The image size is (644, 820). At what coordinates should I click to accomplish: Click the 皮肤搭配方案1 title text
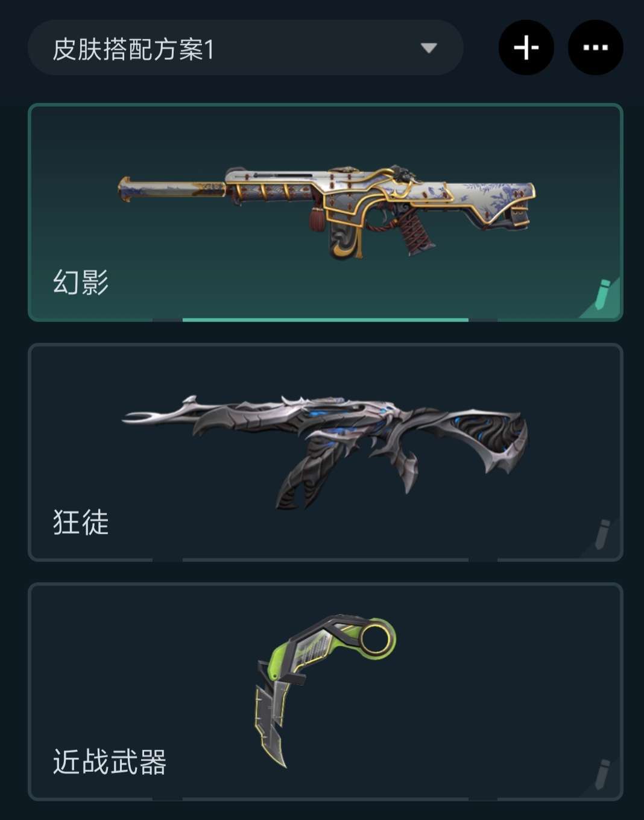133,49
